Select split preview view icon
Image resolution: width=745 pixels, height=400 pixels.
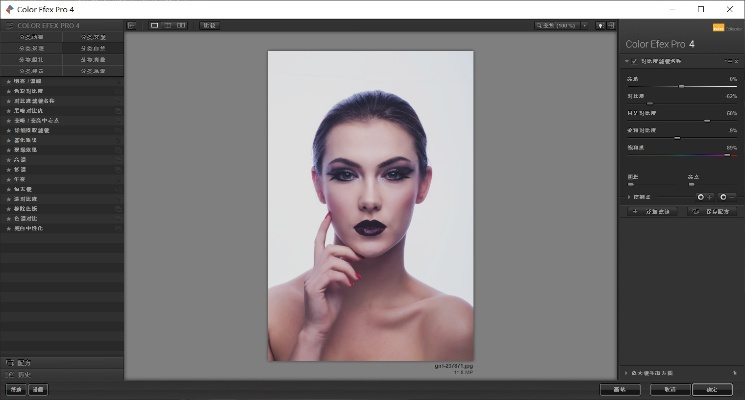click(167, 24)
